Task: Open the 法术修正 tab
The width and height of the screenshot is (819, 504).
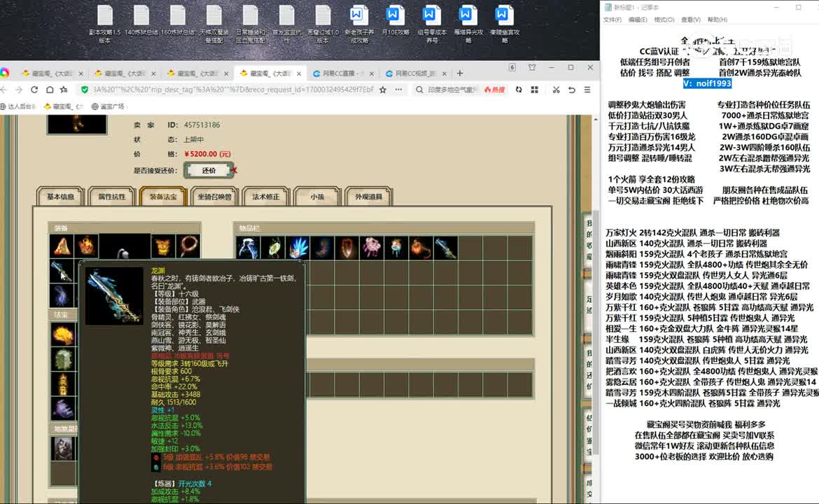Action: (266, 197)
